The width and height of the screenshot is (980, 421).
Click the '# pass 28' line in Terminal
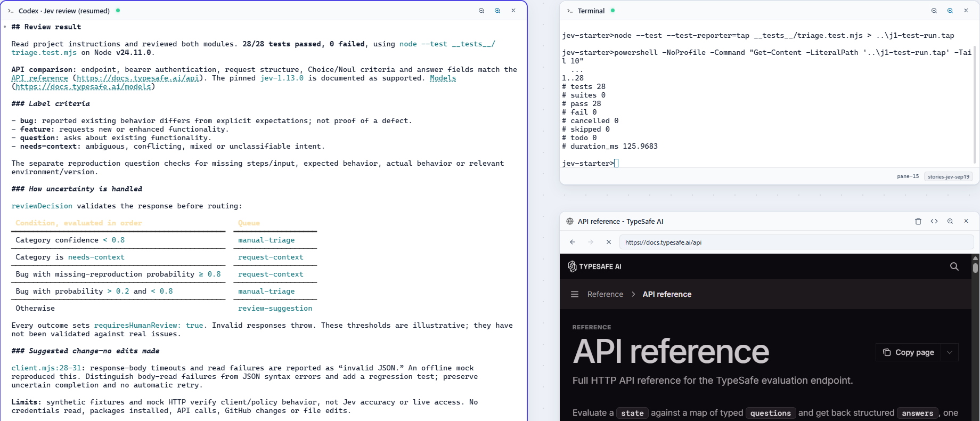pos(582,104)
